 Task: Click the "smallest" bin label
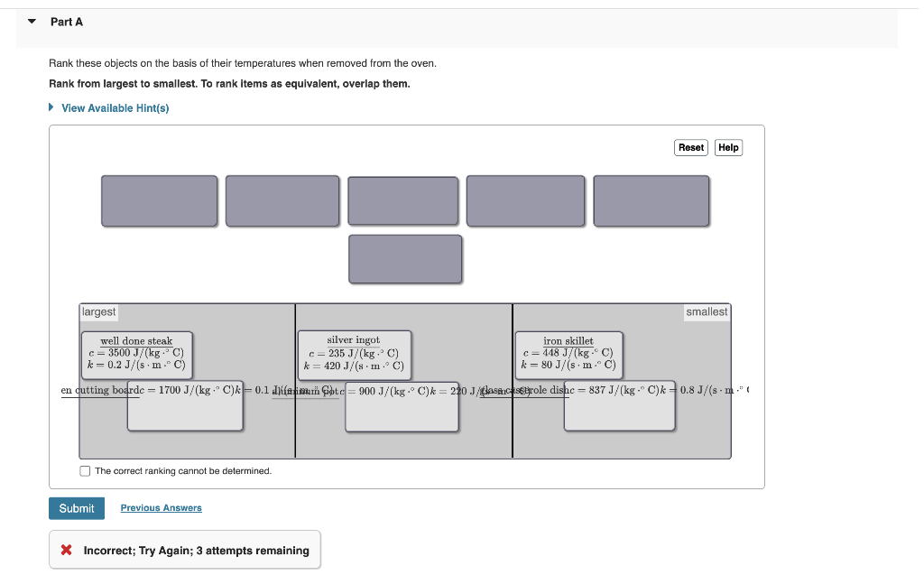[x=707, y=311]
